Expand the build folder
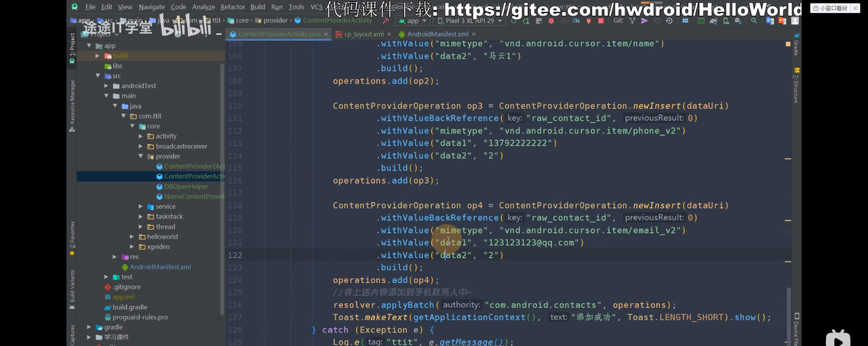 [x=98, y=56]
